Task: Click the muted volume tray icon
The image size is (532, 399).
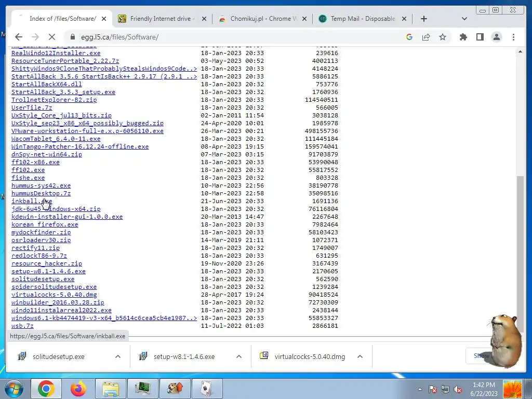Action: click(x=458, y=389)
